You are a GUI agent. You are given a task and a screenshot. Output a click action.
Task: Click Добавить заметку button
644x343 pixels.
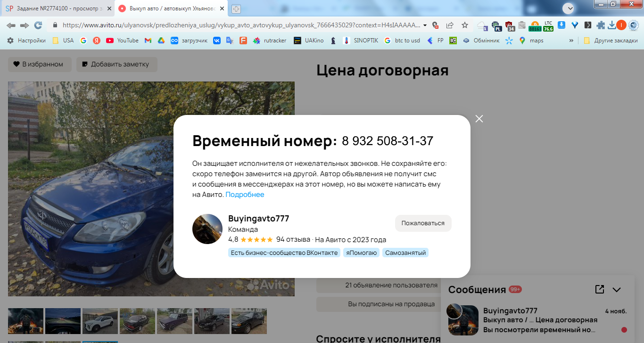click(x=117, y=65)
